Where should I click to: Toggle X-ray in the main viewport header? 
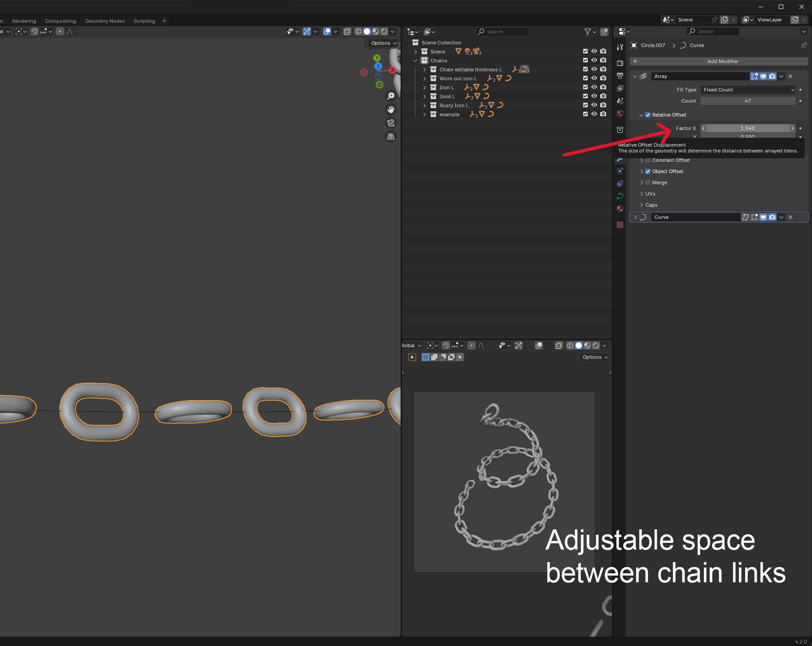tap(347, 31)
